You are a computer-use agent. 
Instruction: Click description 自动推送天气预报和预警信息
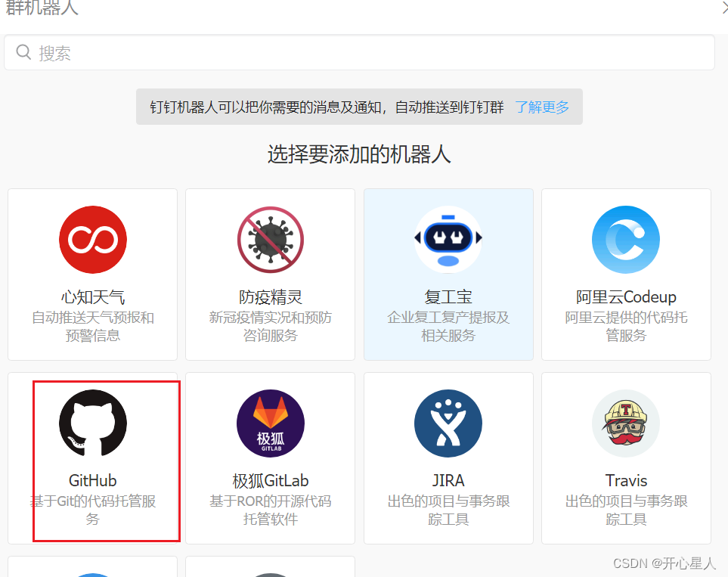[x=93, y=326]
